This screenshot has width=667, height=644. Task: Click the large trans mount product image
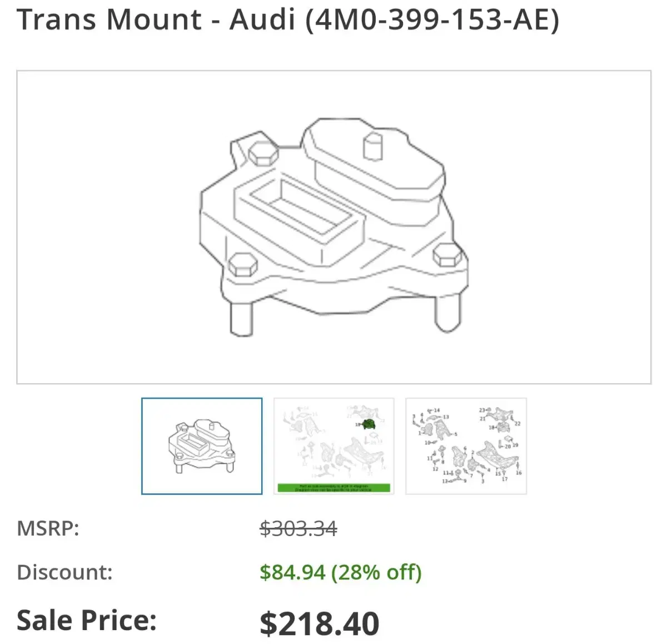tap(333, 227)
